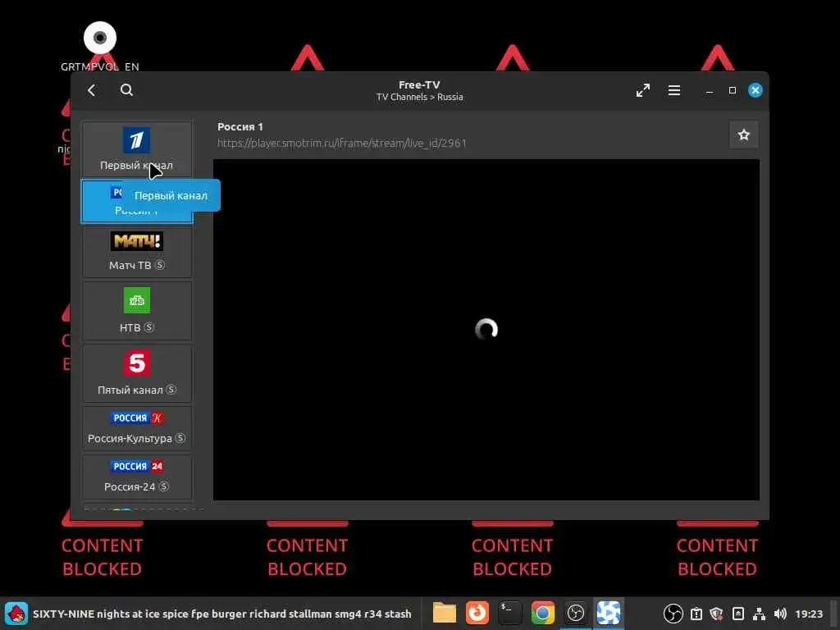Image resolution: width=840 pixels, height=630 pixels.
Task: Open the clock showing 19:23
Action: click(808, 614)
